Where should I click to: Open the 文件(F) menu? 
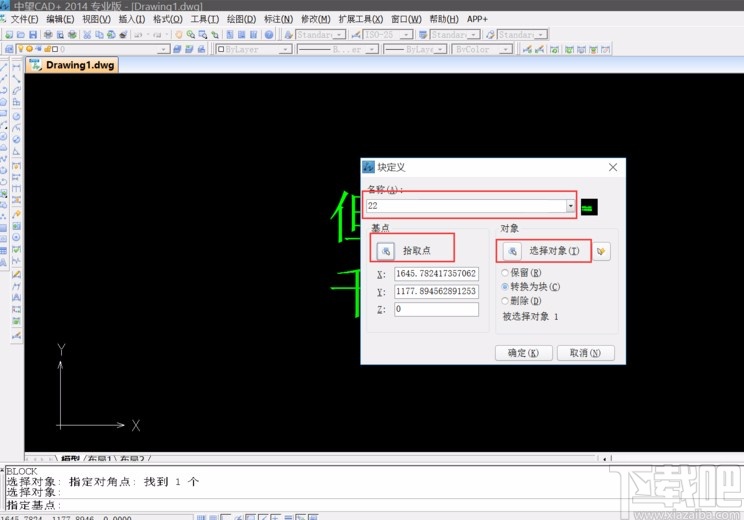[x=24, y=19]
